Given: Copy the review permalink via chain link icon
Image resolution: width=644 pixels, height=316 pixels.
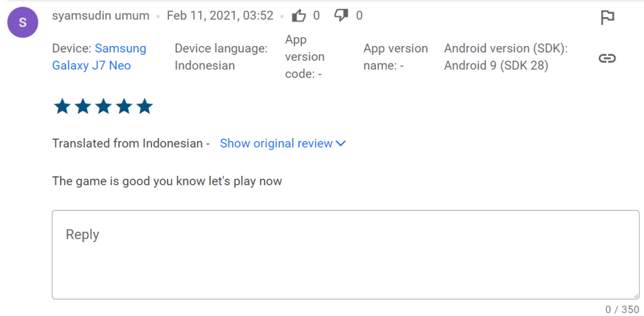Looking at the screenshot, I should click(x=606, y=58).
